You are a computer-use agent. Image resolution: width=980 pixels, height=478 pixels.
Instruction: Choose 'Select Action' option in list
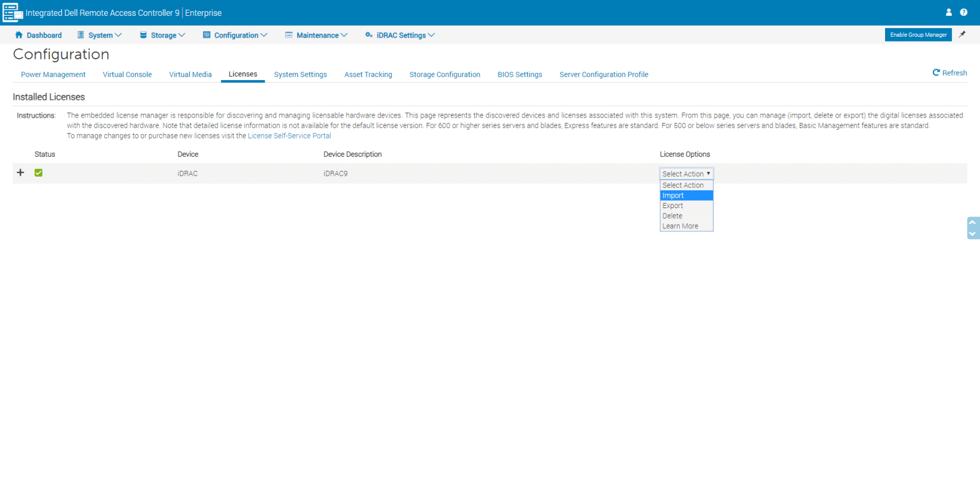[687, 185]
